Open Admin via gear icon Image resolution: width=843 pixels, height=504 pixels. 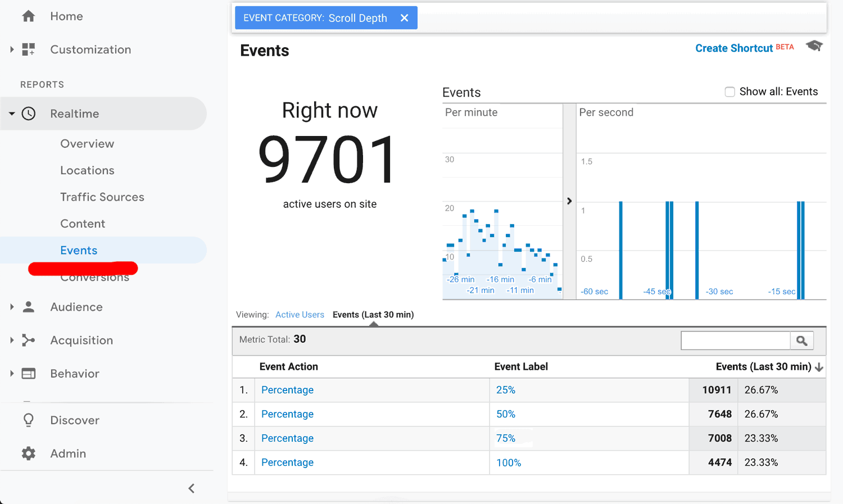click(x=29, y=453)
